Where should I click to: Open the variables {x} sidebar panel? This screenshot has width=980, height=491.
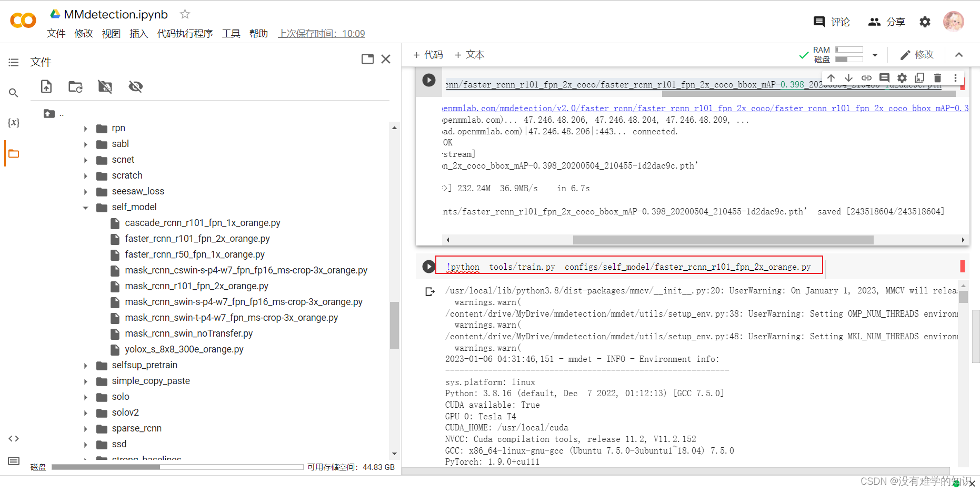pos(14,123)
